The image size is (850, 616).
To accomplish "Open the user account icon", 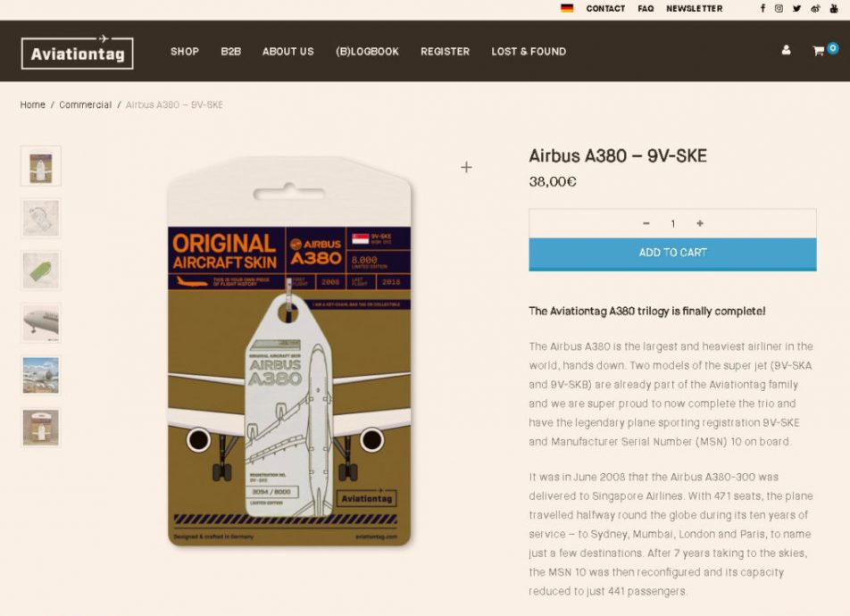I will tap(786, 51).
